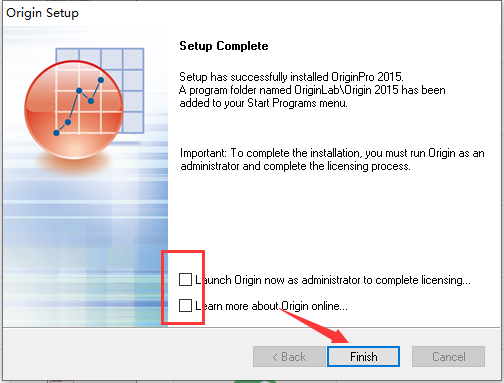Tick the Learn more about Origin online checkbox

tap(185, 305)
